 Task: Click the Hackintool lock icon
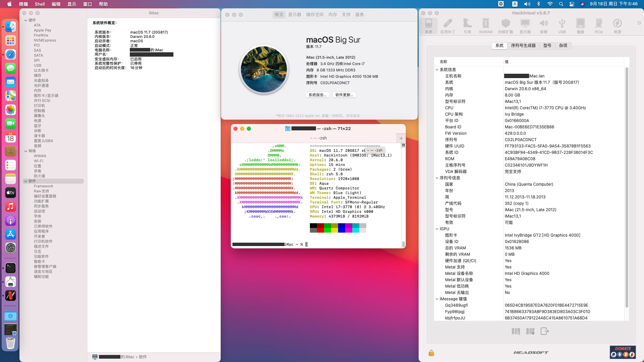click(x=431, y=353)
